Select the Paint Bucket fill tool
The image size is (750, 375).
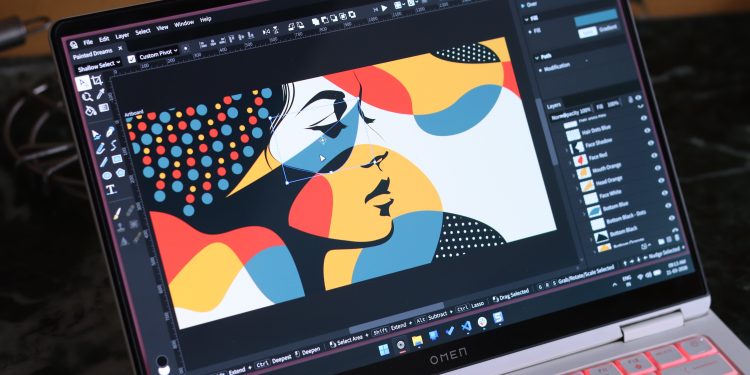point(90,111)
